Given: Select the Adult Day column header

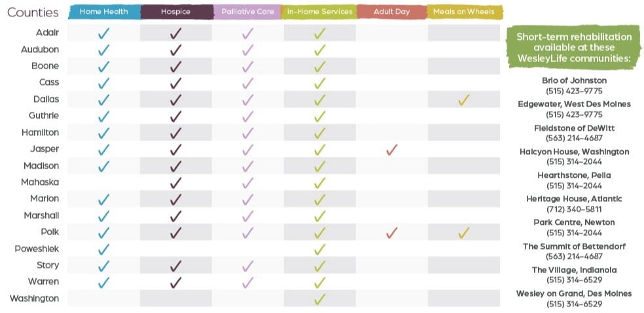Looking at the screenshot, I should pos(392,12).
